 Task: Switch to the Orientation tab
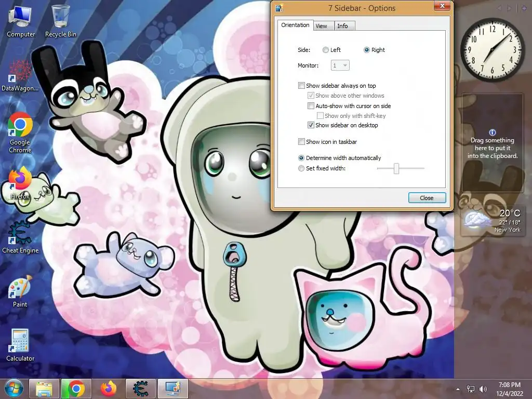tap(295, 25)
